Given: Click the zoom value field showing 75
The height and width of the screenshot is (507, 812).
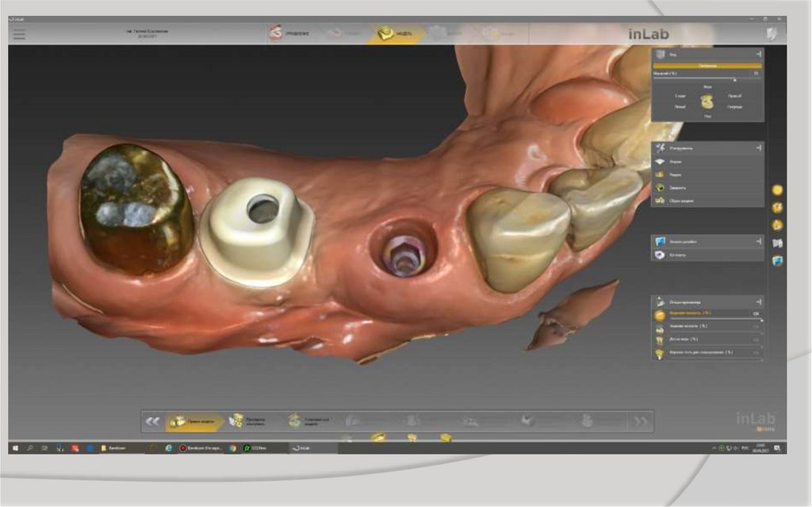Looking at the screenshot, I should (x=756, y=74).
